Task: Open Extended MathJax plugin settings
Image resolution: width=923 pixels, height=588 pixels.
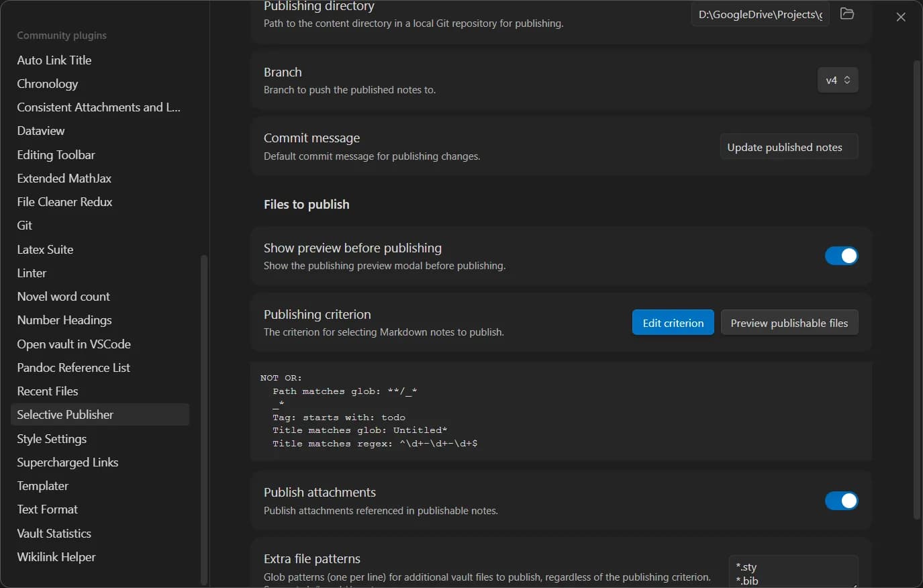Action: pyautogui.click(x=100, y=179)
